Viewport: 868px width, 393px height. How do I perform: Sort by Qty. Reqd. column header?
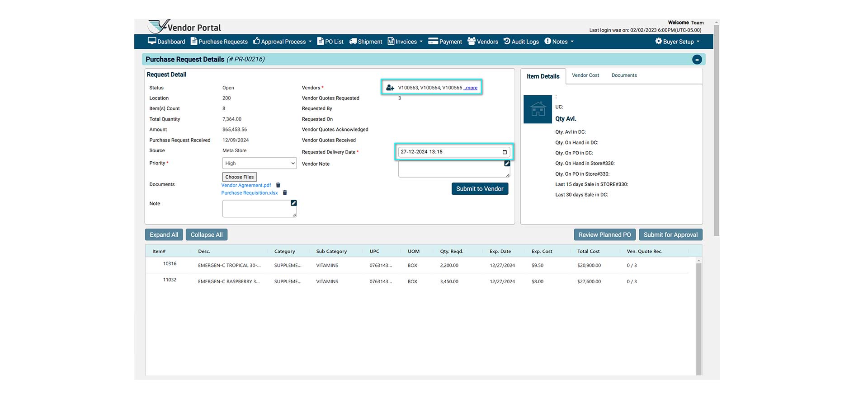pyautogui.click(x=452, y=252)
